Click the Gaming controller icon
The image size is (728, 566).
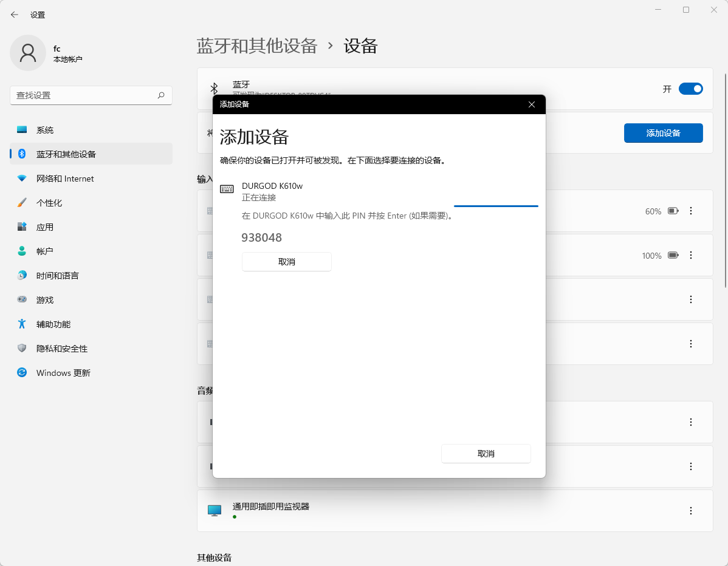tap(22, 300)
